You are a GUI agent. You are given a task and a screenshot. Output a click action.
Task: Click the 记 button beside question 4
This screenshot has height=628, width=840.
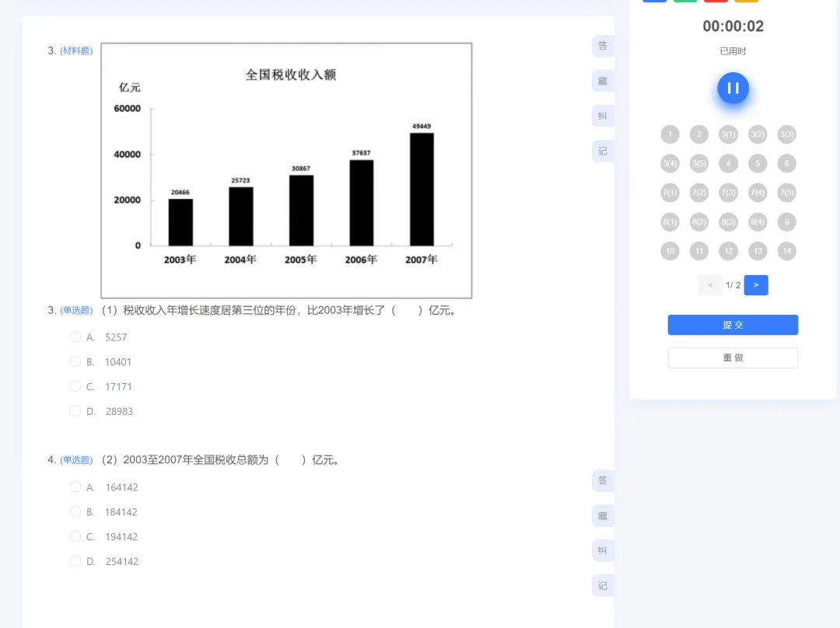(x=603, y=586)
